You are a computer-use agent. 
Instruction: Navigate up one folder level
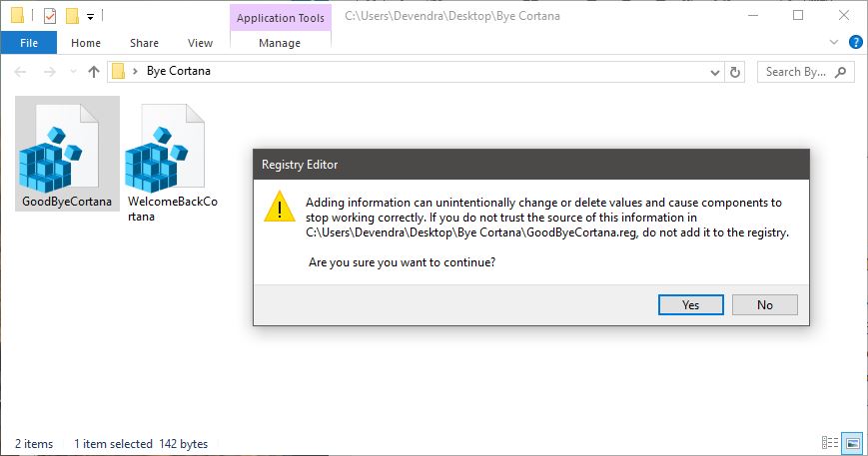94,72
